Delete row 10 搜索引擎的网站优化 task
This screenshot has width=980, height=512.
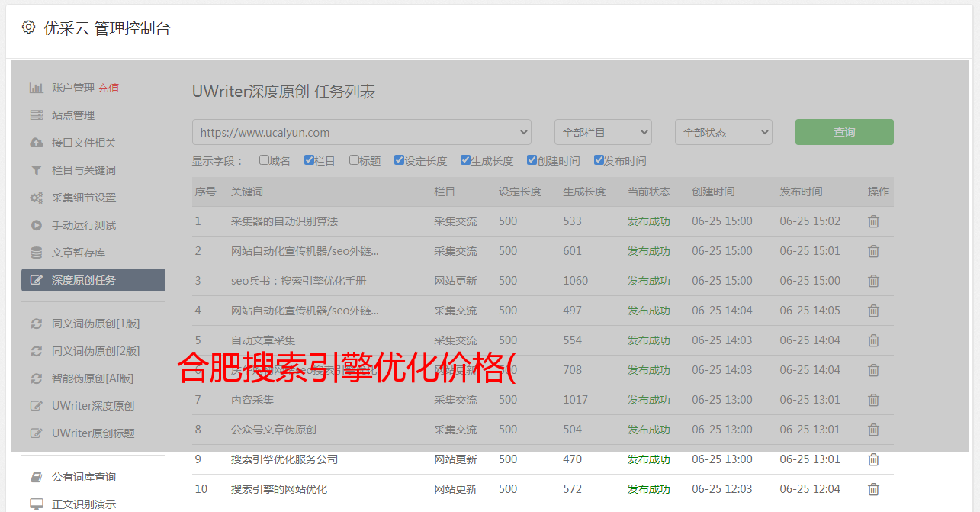coord(873,489)
